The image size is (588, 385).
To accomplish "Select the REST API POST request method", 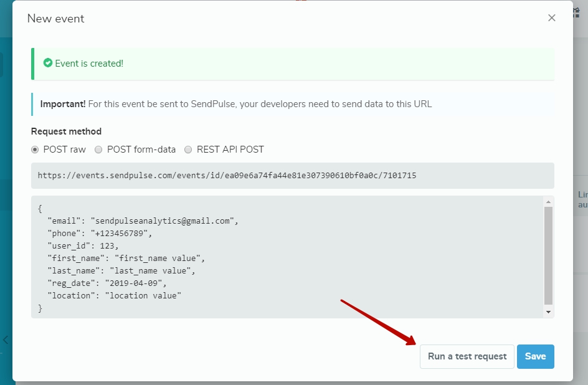I will (x=188, y=150).
